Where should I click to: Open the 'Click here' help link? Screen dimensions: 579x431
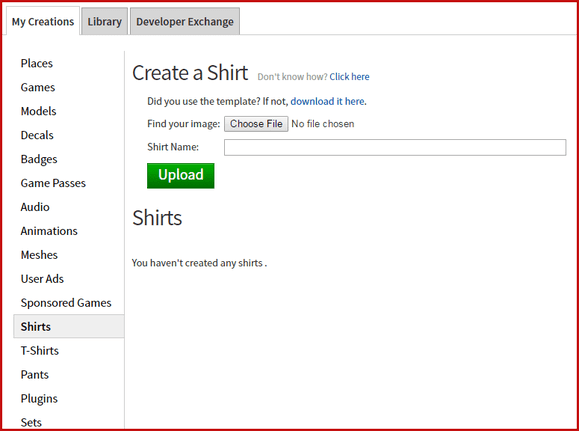click(x=349, y=77)
